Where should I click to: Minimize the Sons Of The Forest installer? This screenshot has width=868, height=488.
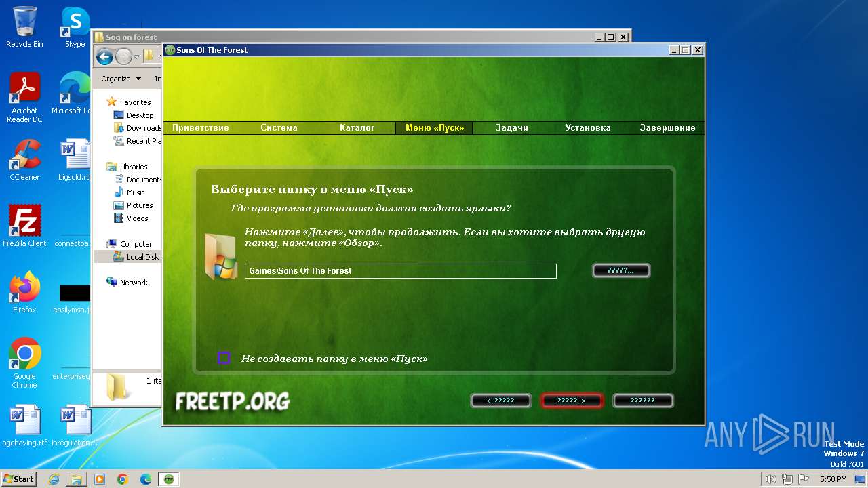(674, 50)
